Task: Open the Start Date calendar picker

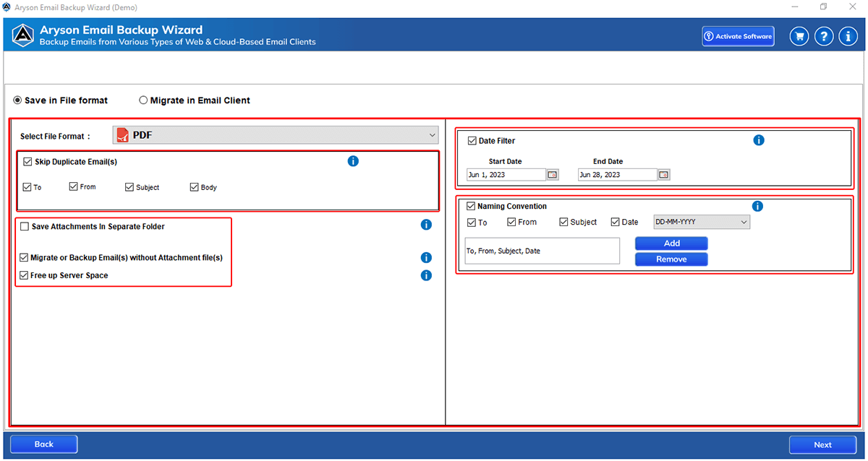Action: (553, 175)
